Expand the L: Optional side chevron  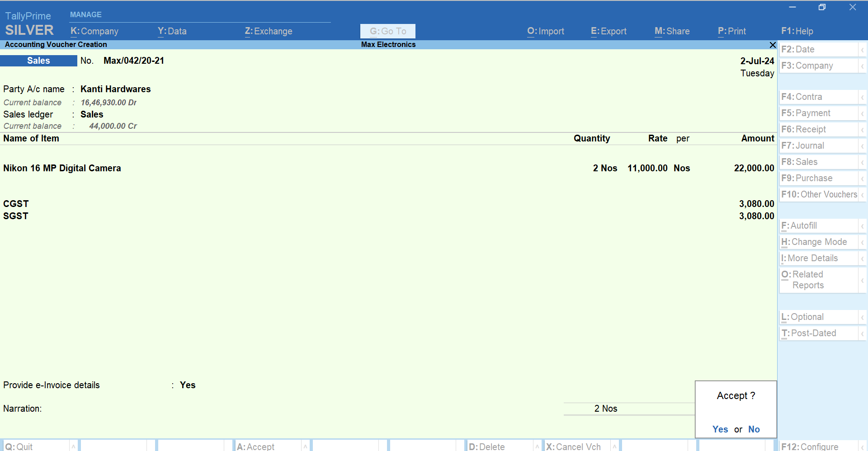(x=863, y=317)
